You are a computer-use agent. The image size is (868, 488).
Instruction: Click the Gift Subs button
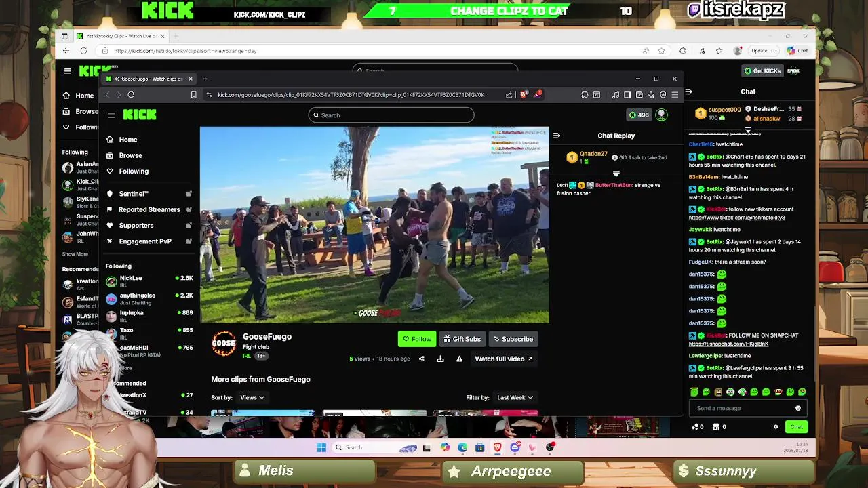[x=462, y=339]
